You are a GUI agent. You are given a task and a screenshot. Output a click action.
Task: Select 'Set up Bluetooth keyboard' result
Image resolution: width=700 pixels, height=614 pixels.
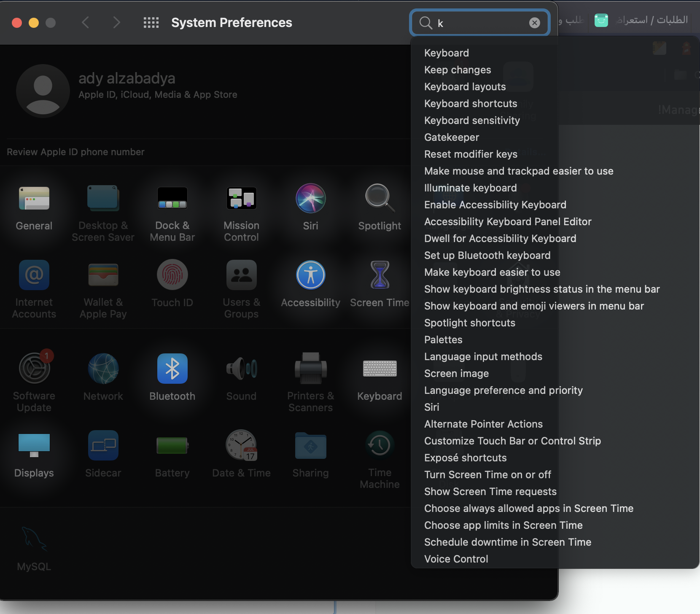click(x=487, y=256)
